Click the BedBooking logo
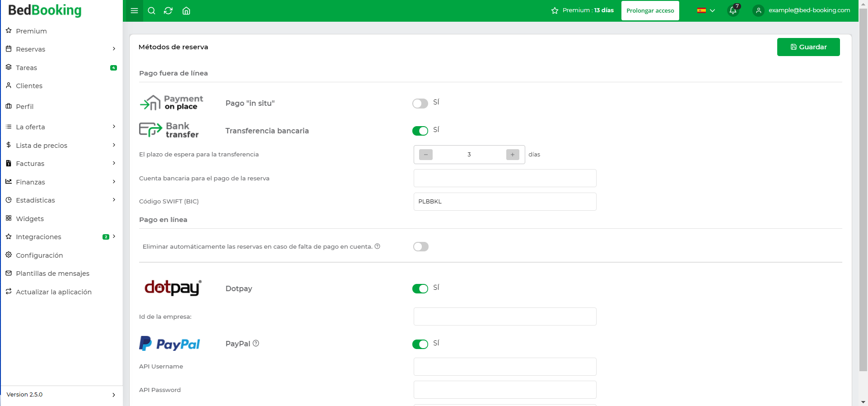 [45, 10]
